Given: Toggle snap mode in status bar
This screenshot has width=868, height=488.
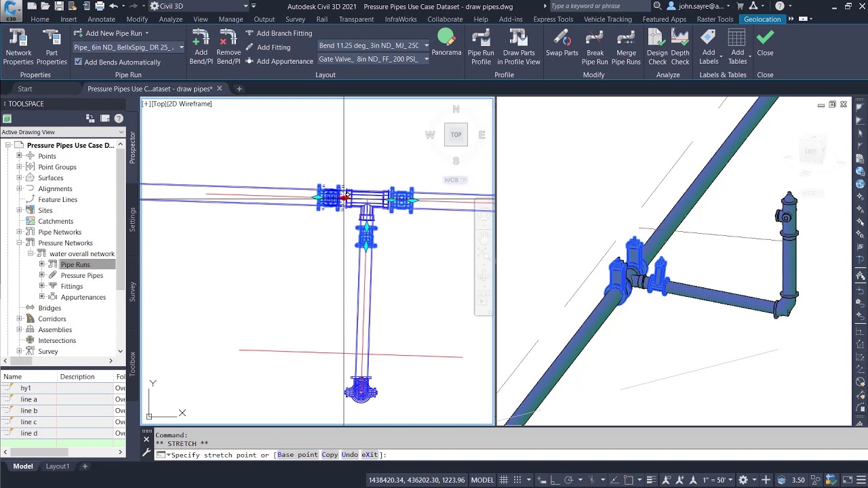Looking at the screenshot, I should pos(519,480).
